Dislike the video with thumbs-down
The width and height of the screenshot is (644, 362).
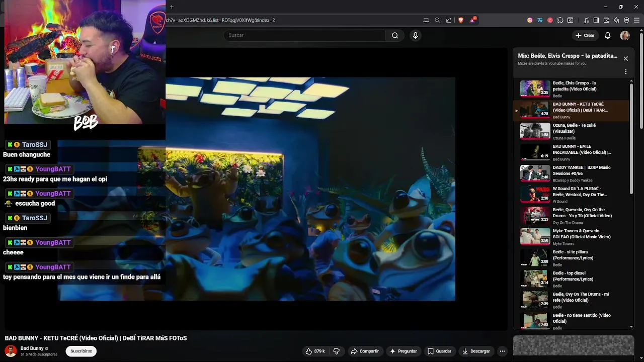[337, 351]
